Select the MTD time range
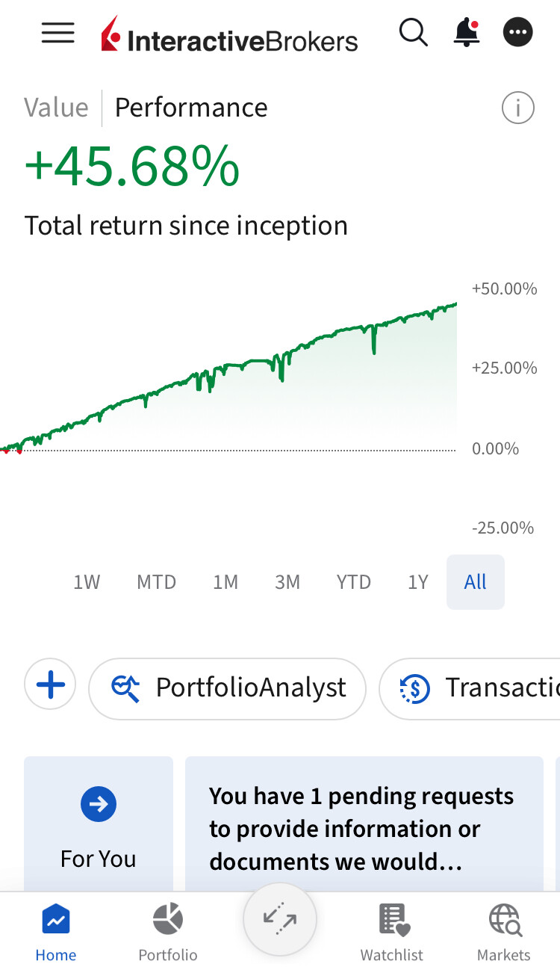Image resolution: width=560 pixels, height=967 pixels. 156,582
